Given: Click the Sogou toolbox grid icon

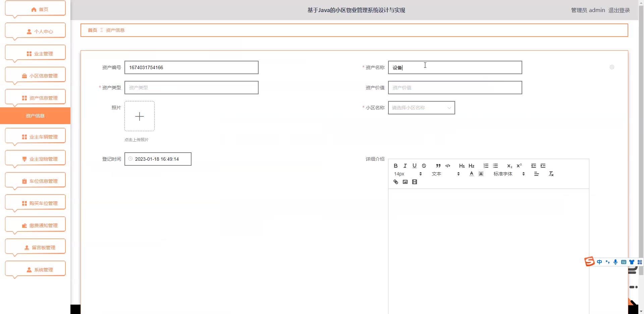Looking at the screenshot, I should pyautogui.click(x=640, y=262).
